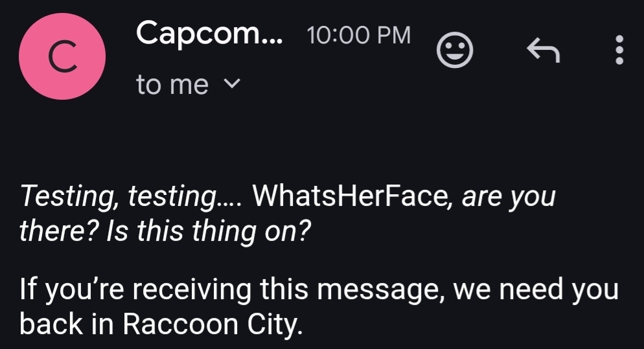Click the truncated "Capcom..." sender name
This screenshot has width=644, height=349.
pos(209,34)
